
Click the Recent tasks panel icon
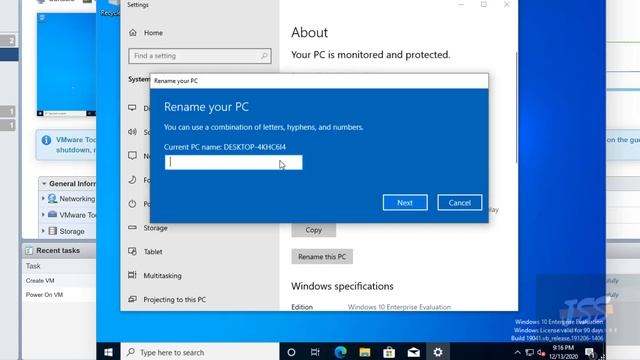click(29, 251)
